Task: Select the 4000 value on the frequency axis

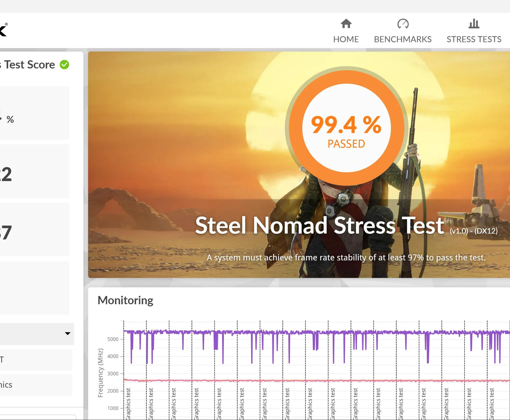Action: point(113,356)
